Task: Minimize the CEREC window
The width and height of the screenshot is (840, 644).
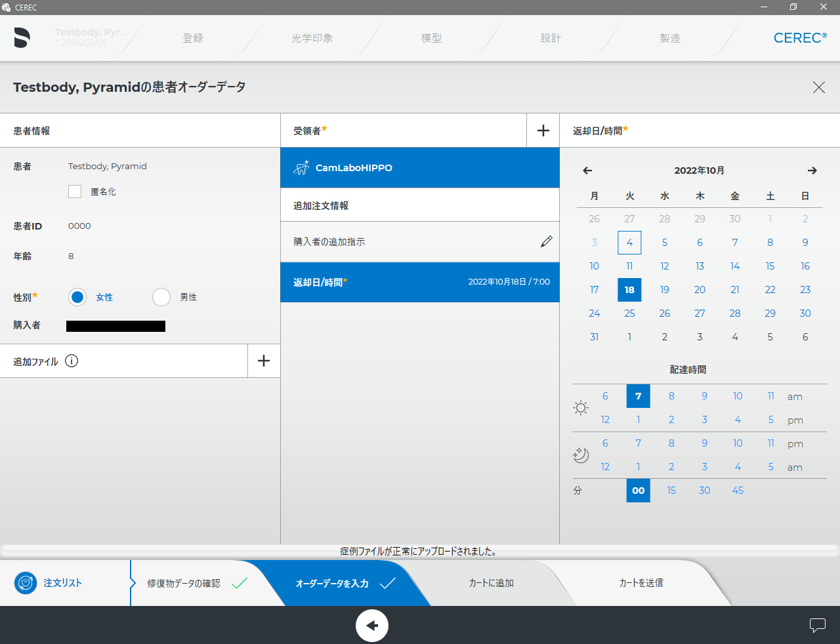Action: 764,7
